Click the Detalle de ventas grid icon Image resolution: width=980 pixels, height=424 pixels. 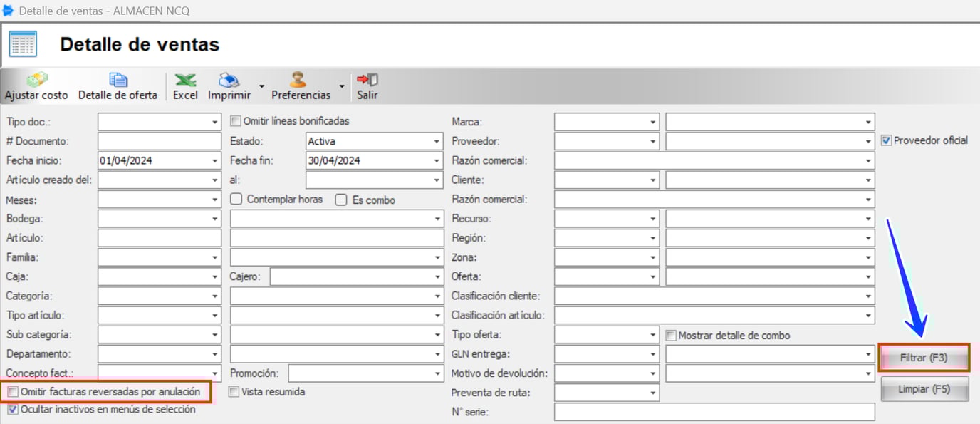(x=23, y=44)
